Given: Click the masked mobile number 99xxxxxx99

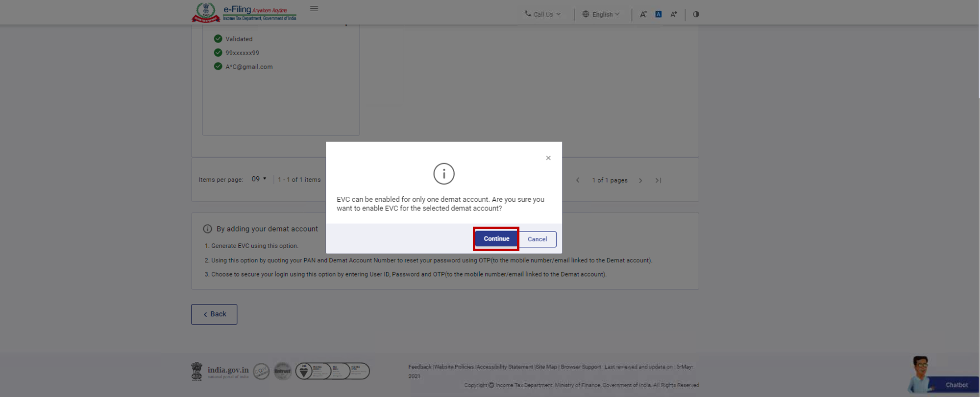Looking at the screenshot, I should 242,53.
